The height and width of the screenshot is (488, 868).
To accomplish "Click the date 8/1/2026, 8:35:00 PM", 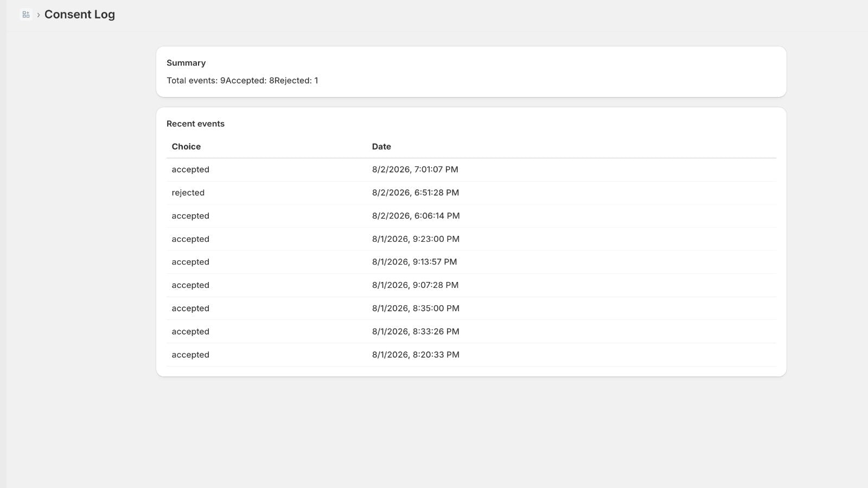I will pyautogui.click(x=416, y=309).
